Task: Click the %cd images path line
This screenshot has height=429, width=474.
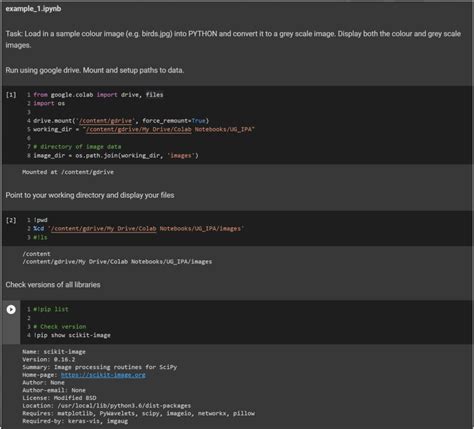Action: pyautogui.click(x=138, y=229)
